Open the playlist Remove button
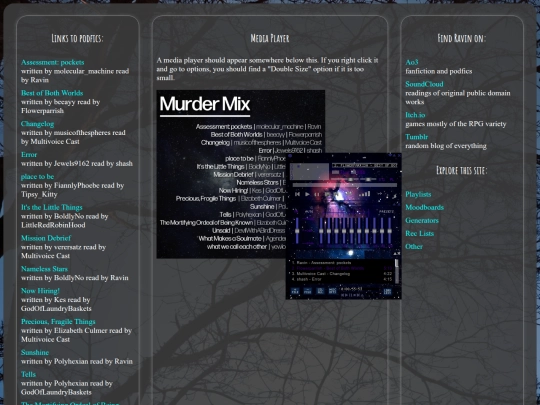540x405 pixels. coord(308,291)
